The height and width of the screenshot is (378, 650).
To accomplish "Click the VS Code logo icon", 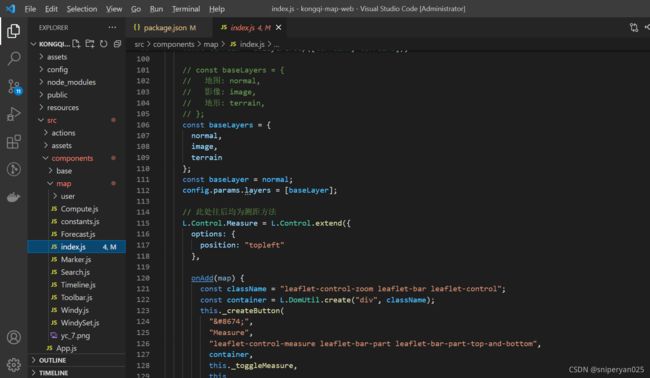I will 10,9.
